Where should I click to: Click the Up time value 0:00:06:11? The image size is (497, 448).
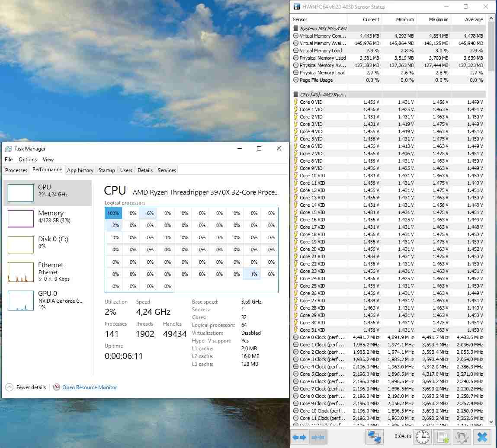124,356
